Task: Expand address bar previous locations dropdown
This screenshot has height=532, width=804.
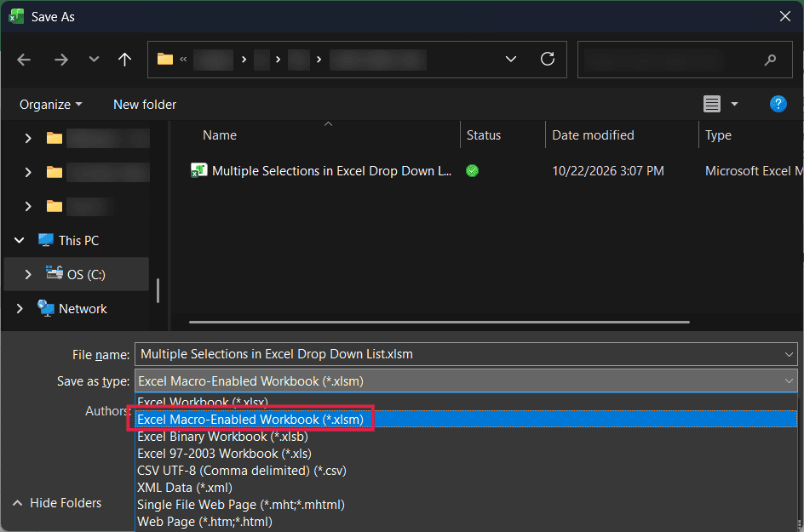Action: coord(511,59)
